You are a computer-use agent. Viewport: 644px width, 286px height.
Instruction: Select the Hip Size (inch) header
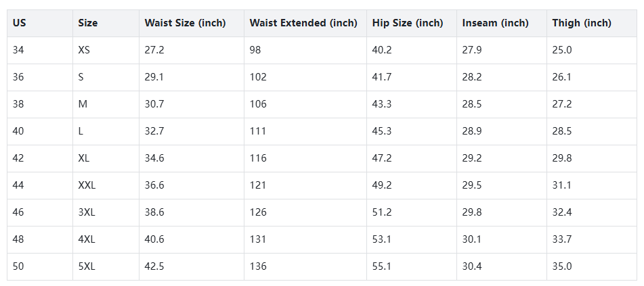[x=408, y=23]
